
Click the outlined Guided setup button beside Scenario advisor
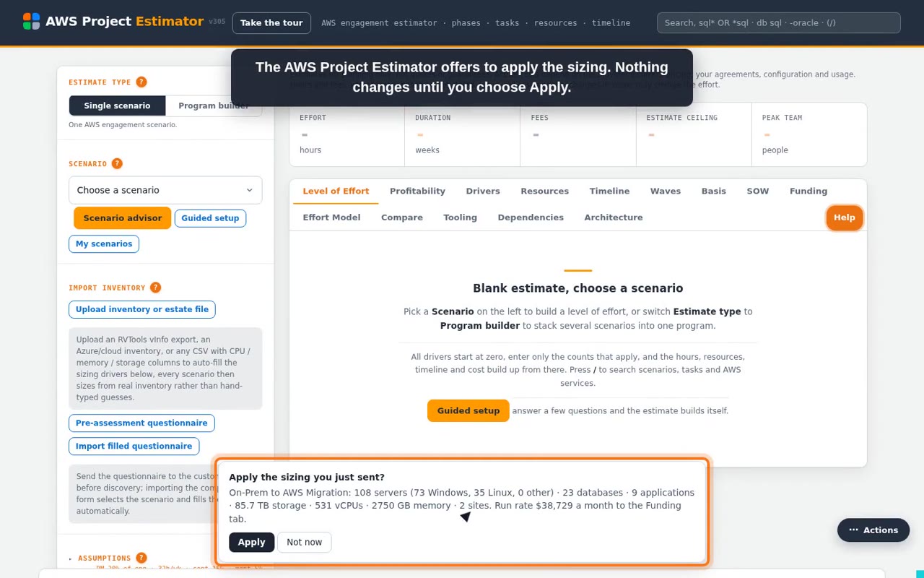click(210, 218)
